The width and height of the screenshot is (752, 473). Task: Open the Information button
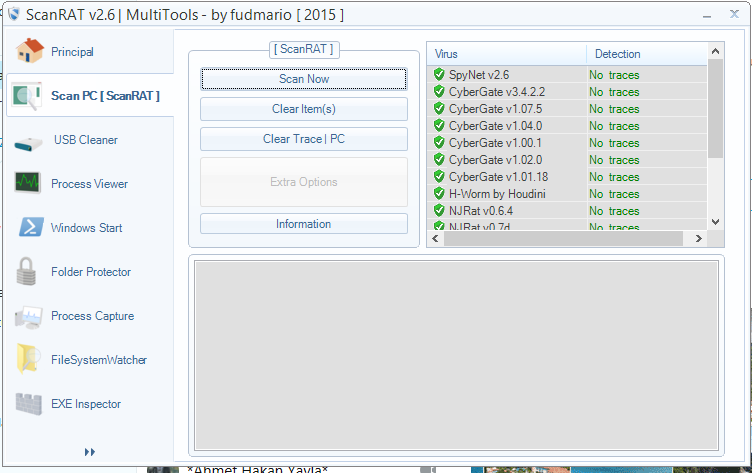tap(304, 224)
